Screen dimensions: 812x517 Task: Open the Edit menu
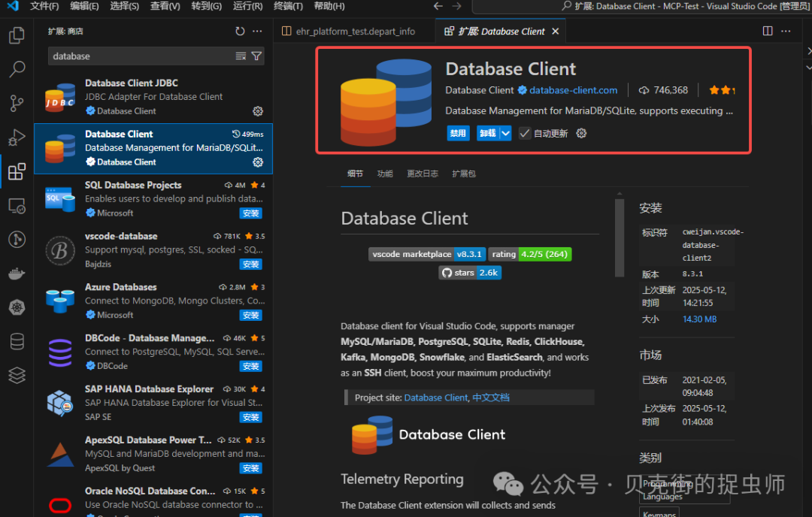[84, 6]
